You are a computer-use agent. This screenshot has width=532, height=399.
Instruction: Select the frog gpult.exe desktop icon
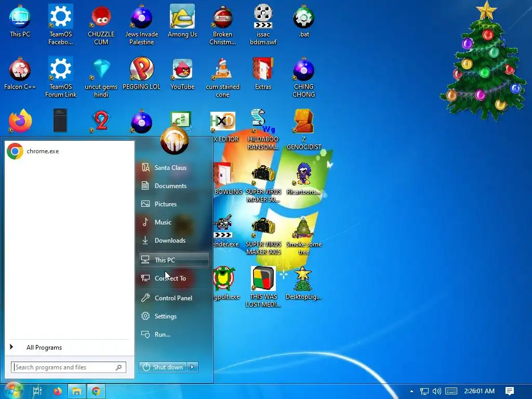pos(227,284)
